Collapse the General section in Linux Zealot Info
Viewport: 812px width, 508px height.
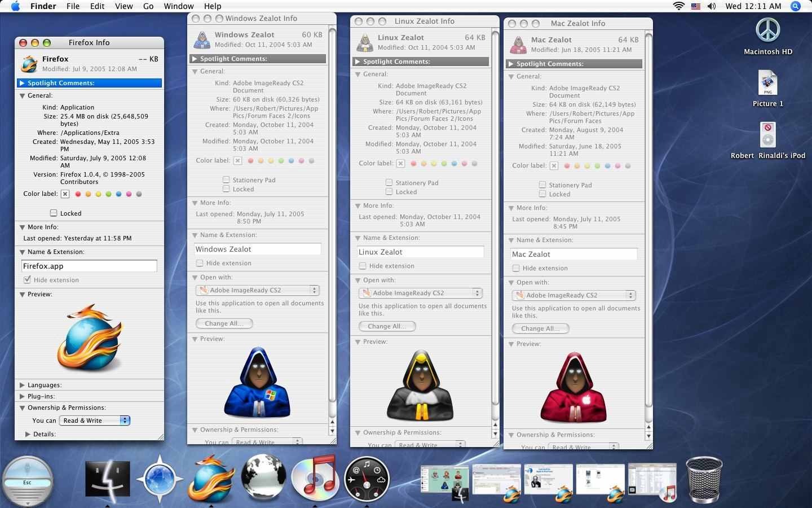pyautogui.click(x=358, y=74)
